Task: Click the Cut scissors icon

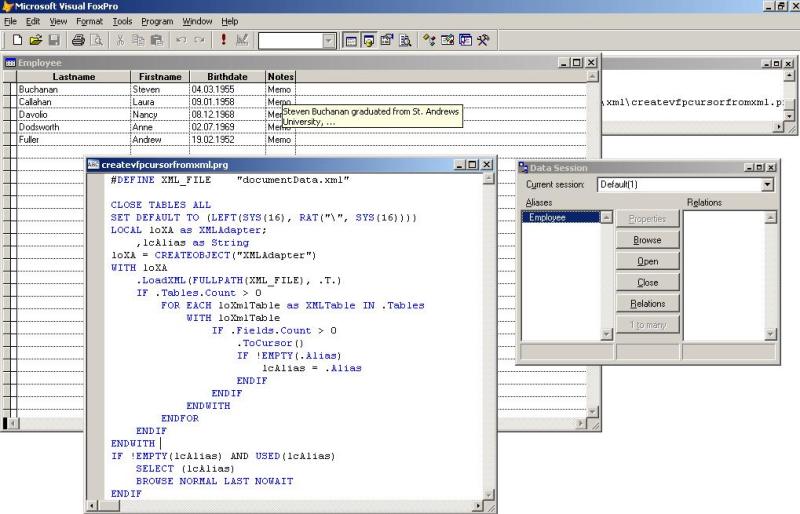Action: click(120, 40)
